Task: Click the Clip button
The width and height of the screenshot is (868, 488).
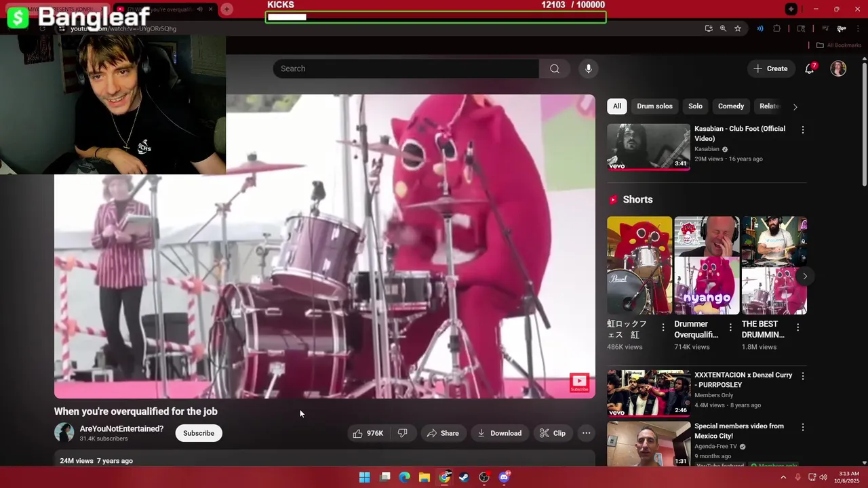Action: 552,433
